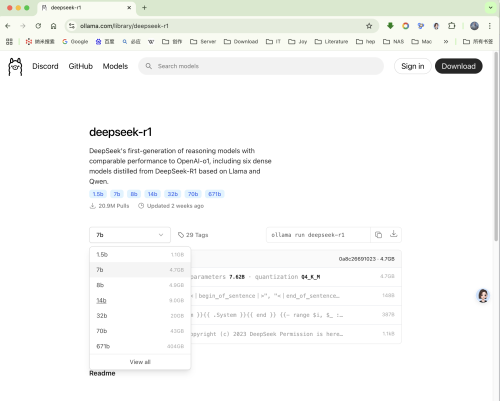Open the Discord link in the header
Viewport: 500px width, 401px height.
click(45, 66)
